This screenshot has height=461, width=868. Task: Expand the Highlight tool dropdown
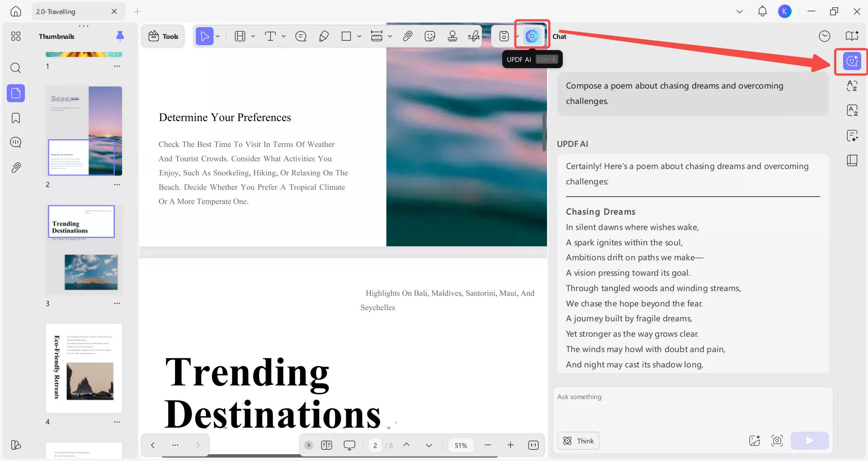pyautogui.click(x=253, y=36)
